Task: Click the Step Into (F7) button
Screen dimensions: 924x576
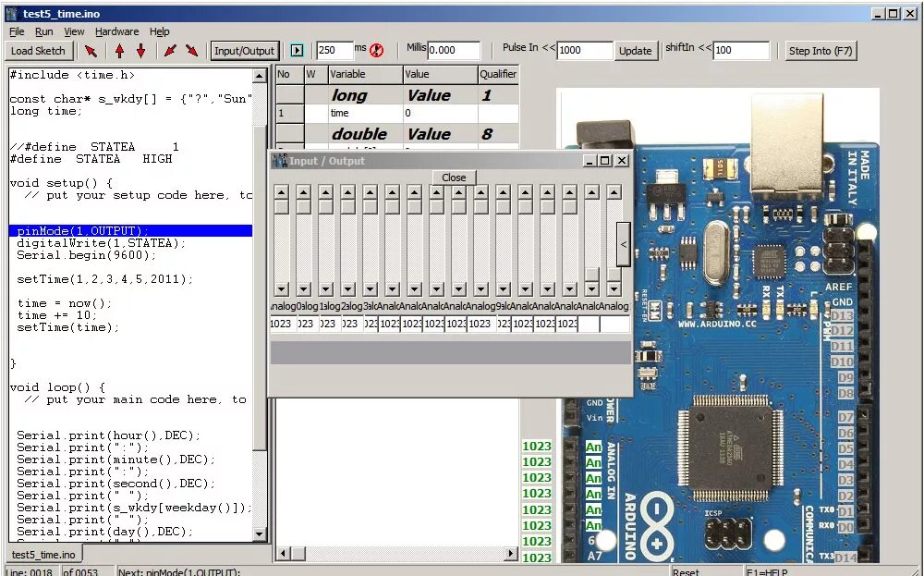Action: [x=821, y=51]
